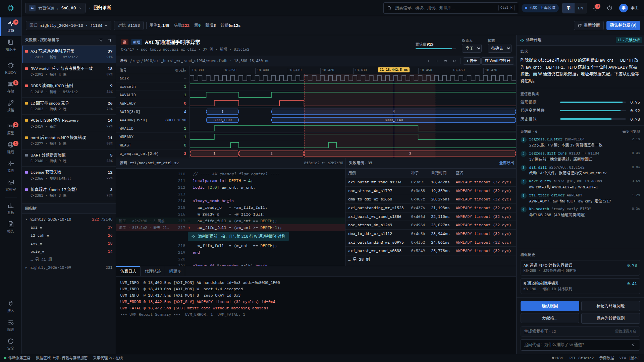
Task: Switch interface language to EN
Action: pyautogui.click(x=581, y=8)
